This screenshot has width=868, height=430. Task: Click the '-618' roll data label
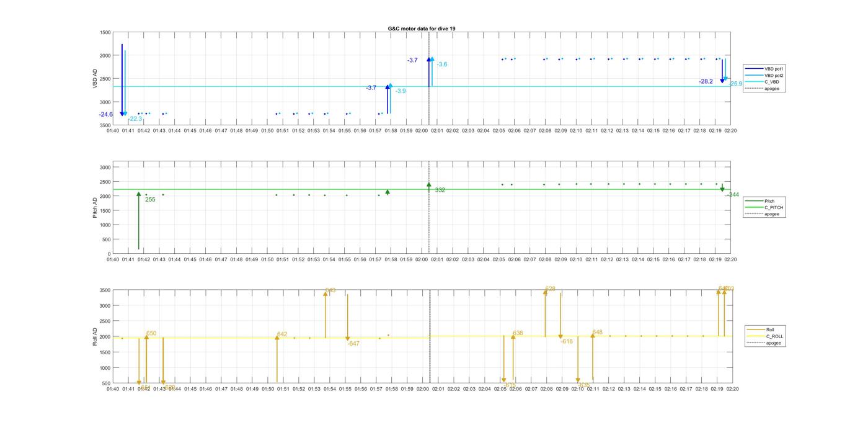point(567,341)
